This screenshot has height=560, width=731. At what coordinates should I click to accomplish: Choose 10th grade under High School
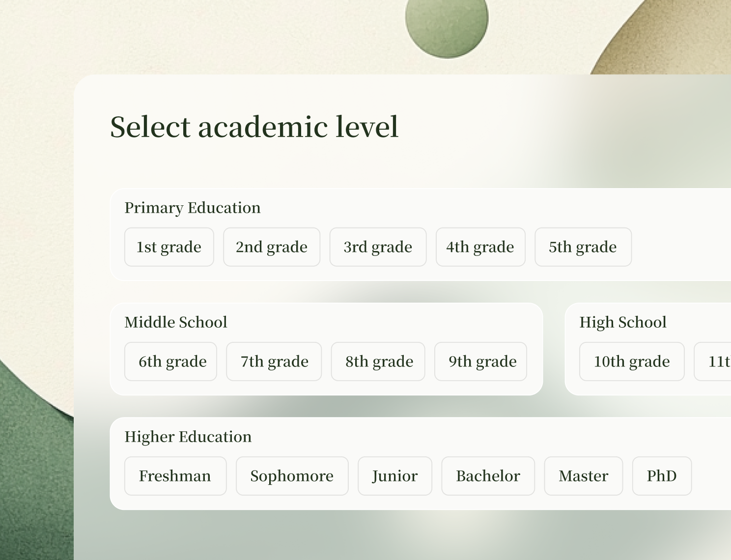pyautogui.click(x=632, y=362)
